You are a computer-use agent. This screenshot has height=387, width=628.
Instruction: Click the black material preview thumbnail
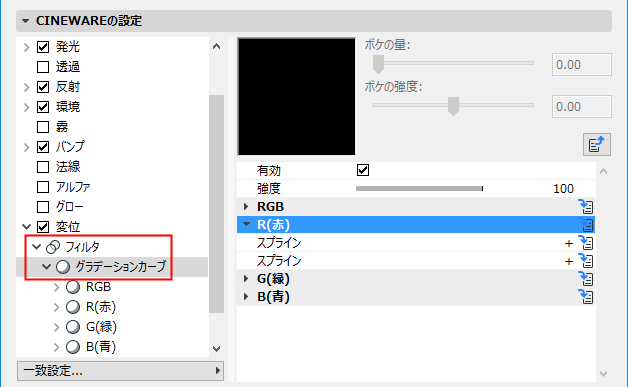click(x=296, y=97)
